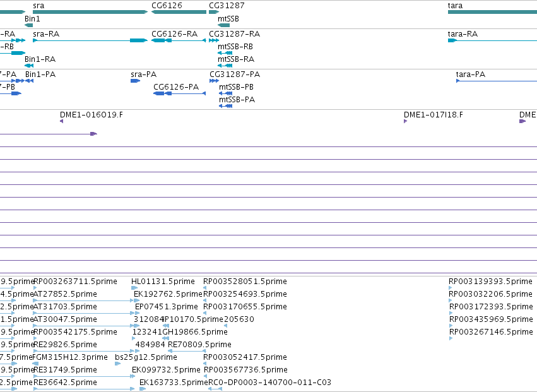The width and height of the screenshot is (537, 392).
Task: Click EST RP003254693.5prime
Action: 245,294
